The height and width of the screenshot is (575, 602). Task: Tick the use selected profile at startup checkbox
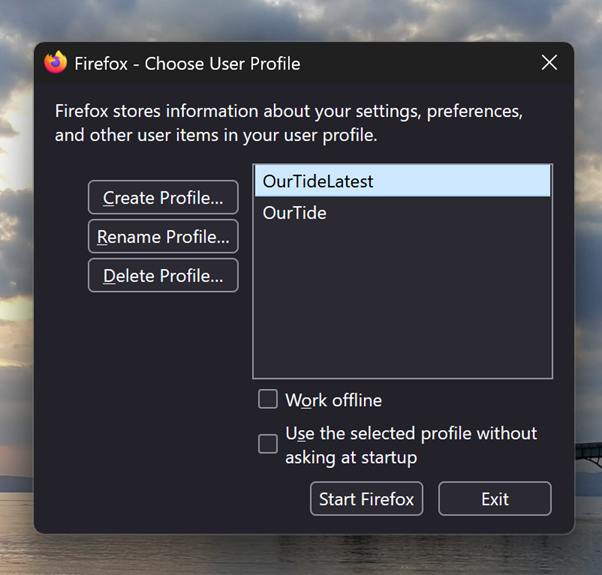pos(268,444)
